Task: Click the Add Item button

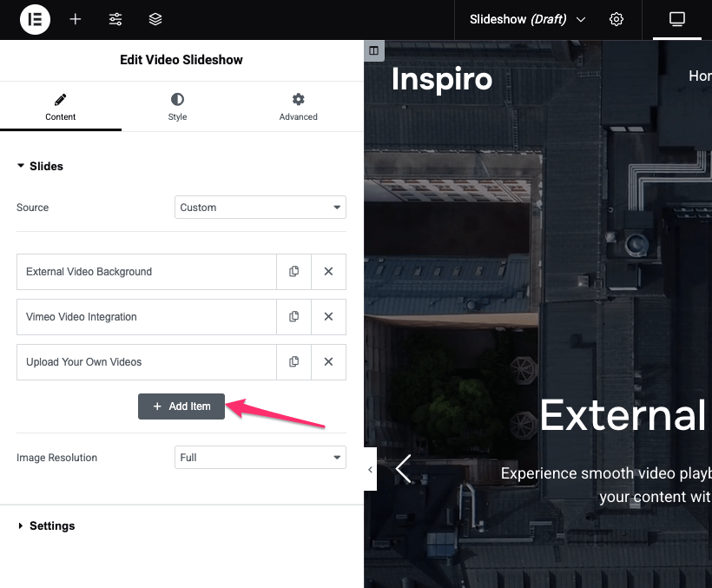Action: tap(181, 406)
